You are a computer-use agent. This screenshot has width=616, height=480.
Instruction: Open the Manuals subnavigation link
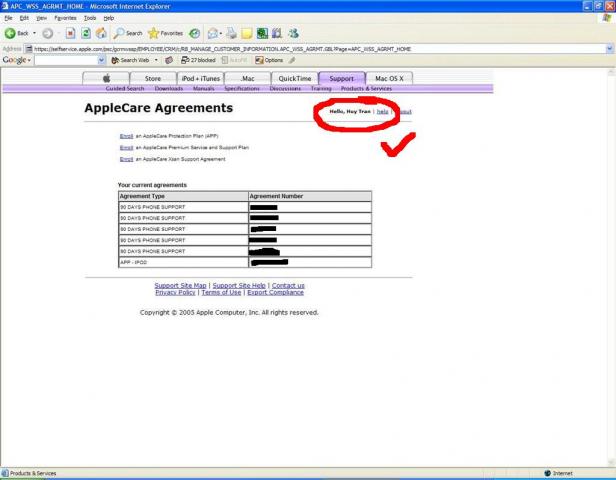[x=204, y=89]
